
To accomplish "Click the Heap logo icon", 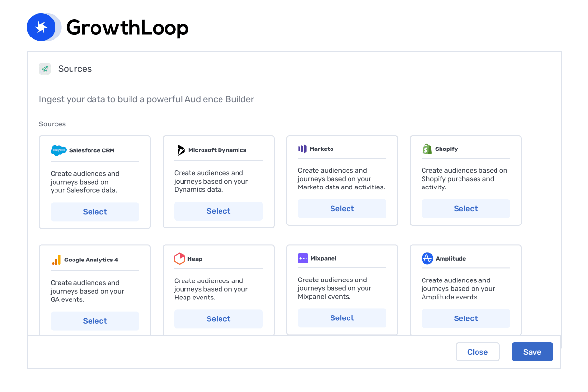I will pos(180,259).
